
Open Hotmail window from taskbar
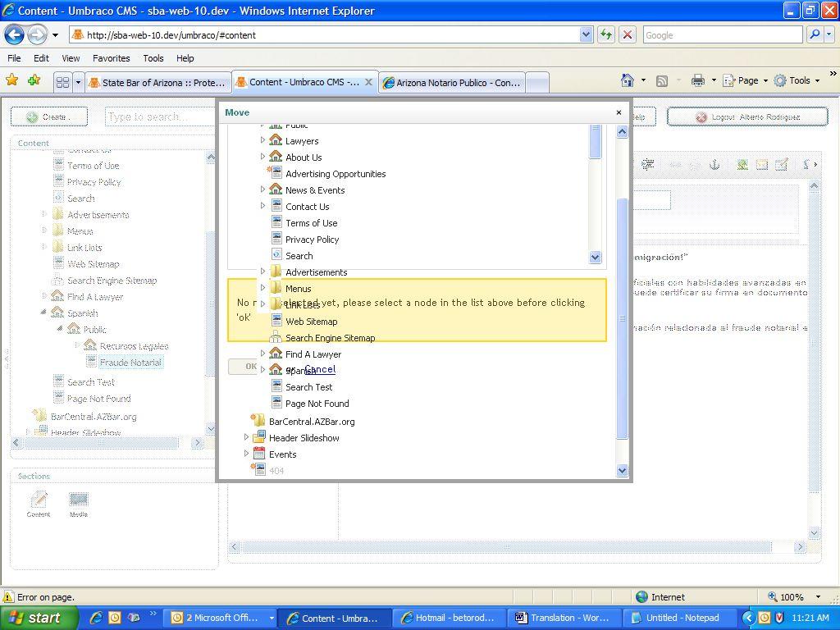click(449, 618)
